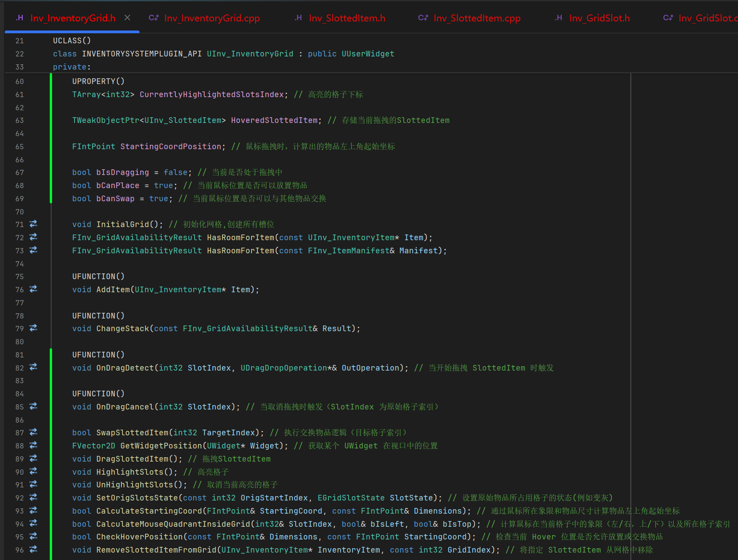The height and width of the screenshot is (560, 738).
Task: Open the Inv_SlottedItem.h tab
Action: tap(340, 18)
